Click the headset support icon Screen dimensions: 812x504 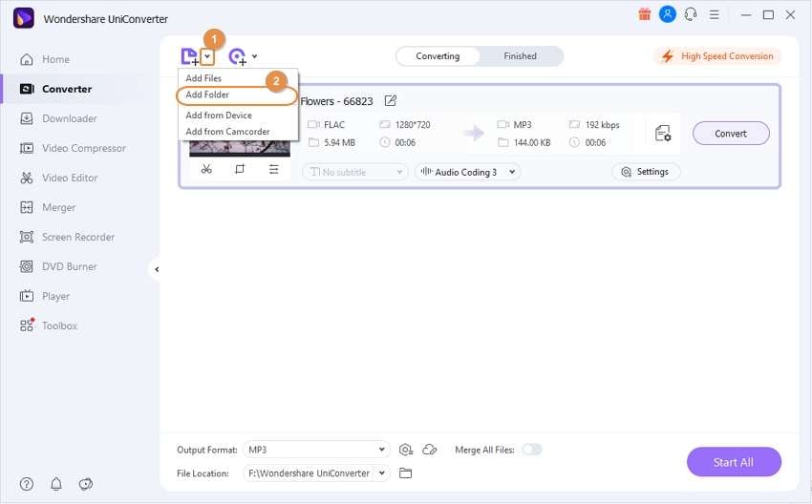tap(691, 14)
